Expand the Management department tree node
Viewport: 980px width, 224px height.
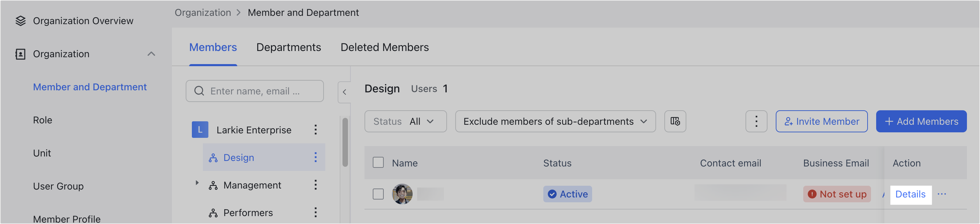(197, 183)
